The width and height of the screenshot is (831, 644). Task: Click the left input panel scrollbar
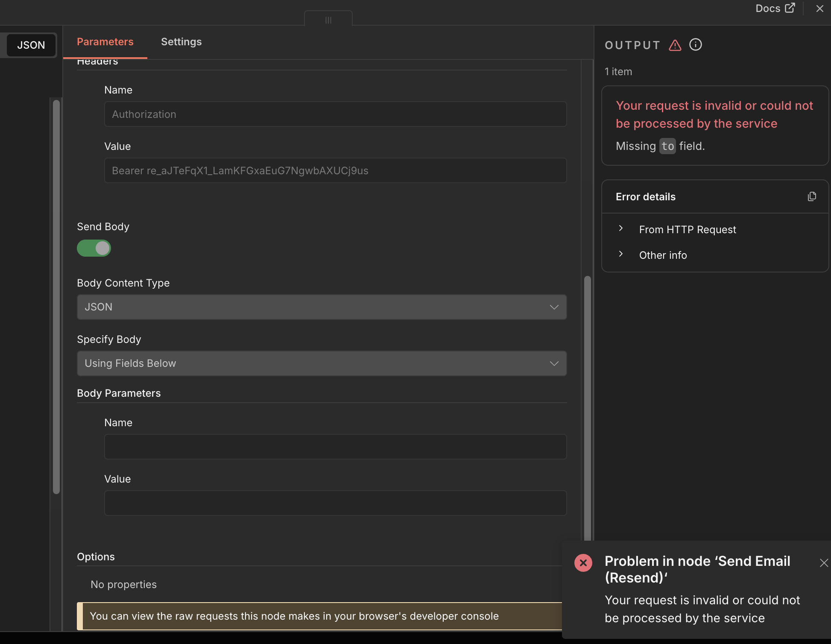[x=56, y=296]
